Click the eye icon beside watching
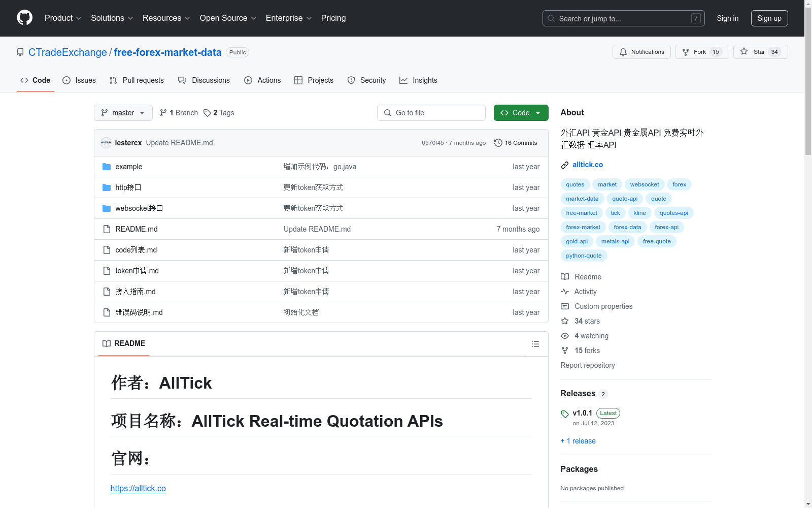Screen dimensions: 812x508 [x=565, y=336]
